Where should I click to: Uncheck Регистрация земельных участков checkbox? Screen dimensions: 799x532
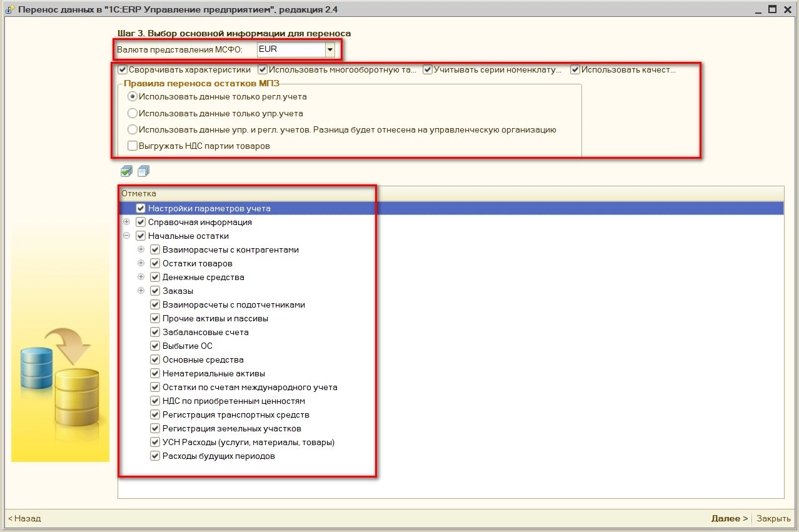coord(155,428)
